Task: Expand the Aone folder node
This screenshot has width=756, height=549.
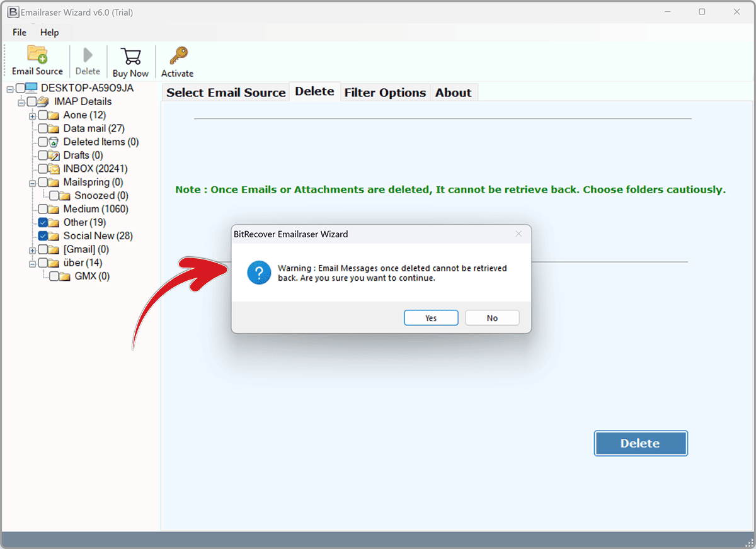Action: (x=33, y=116)
